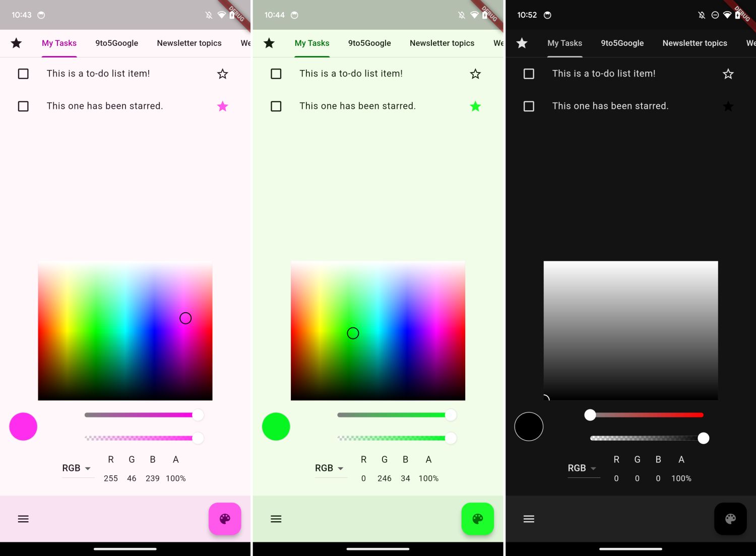This screenshot has width=756, height=556.
Task: Open the hamburger menu in the green-themed screen
Action: pyautogui.click(x=276, y=519)
